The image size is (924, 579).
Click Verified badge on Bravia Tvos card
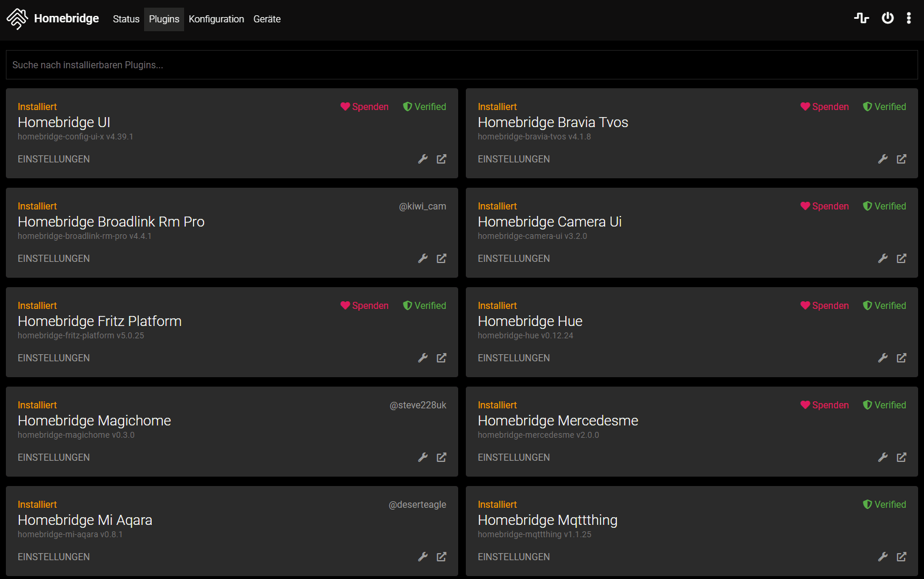884,107
